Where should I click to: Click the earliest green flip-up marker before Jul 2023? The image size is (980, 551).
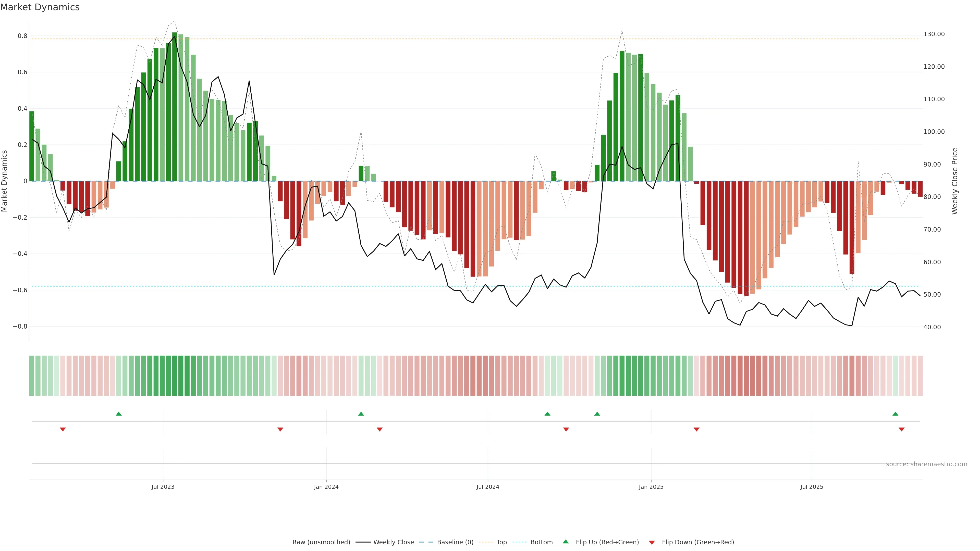pos(119,414)
